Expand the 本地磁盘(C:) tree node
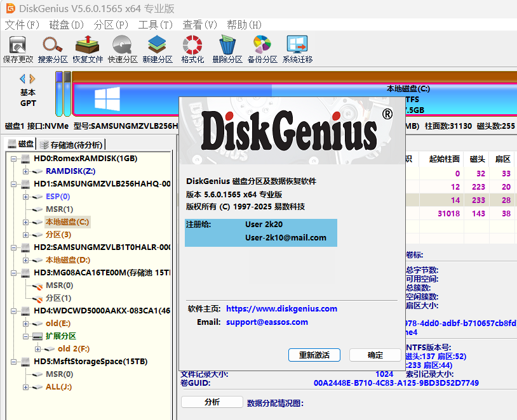Screen dimensions: 517x420 click(25, 222)
